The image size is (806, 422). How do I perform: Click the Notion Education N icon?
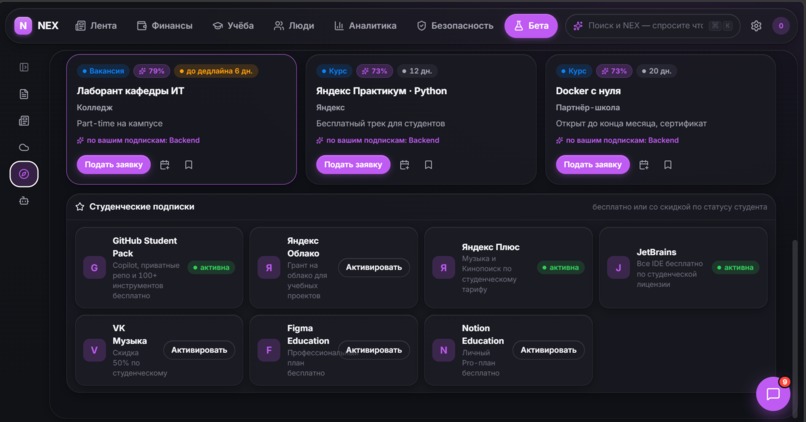click(444, 350)
